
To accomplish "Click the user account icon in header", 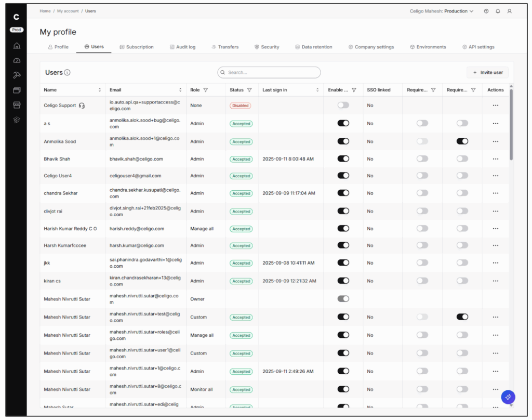I will (x=510, y=11).
